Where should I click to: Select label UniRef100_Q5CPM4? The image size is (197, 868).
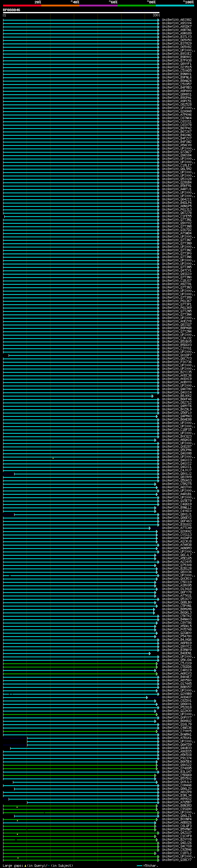tap(177, 450)
